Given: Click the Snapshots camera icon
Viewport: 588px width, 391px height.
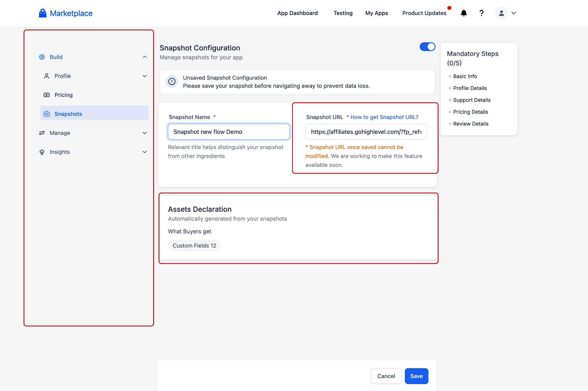Looking at the screenshot, I should coord(47,114).
